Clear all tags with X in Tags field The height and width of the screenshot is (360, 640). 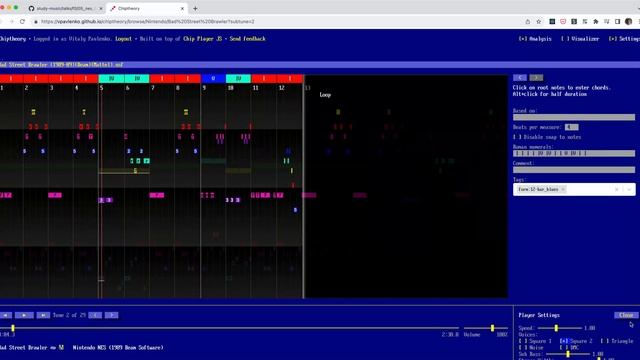617,189
